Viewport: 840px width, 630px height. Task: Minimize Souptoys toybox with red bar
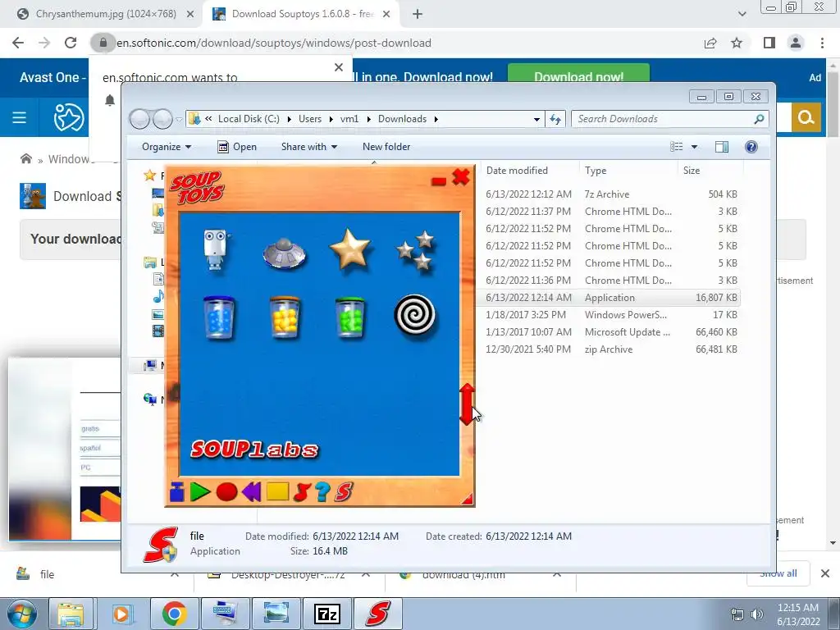439,181
